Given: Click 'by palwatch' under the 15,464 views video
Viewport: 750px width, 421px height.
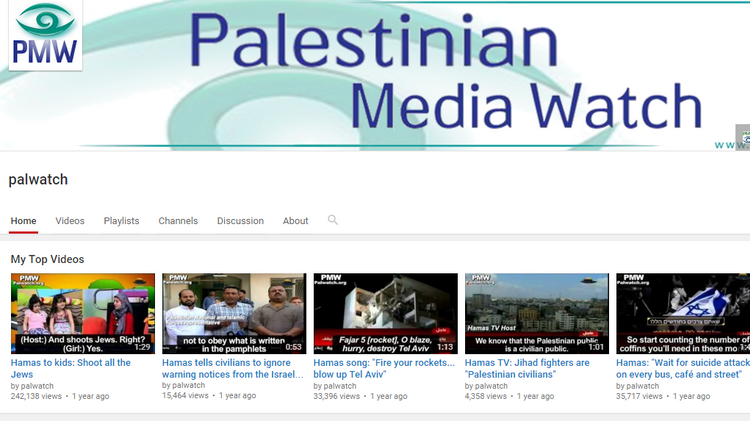Looking at the screenshot, I should click(x=183, y=385).
